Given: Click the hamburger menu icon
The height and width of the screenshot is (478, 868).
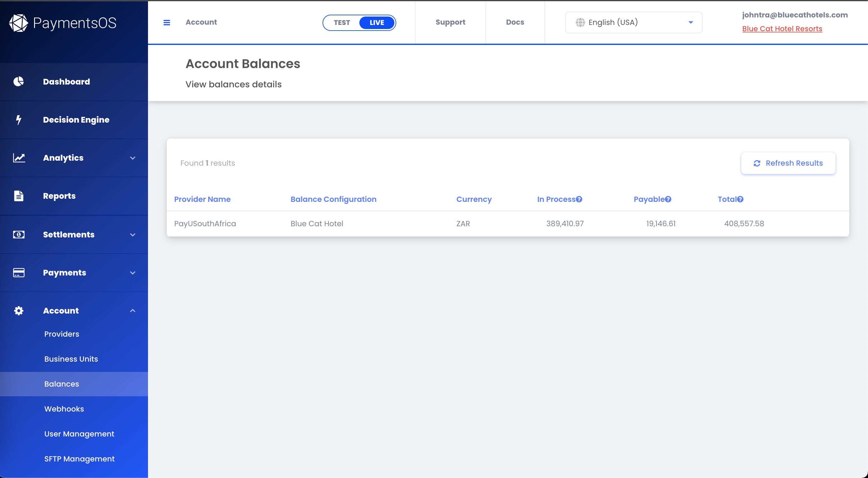Looking at the screenshot, I should (167, 22).
